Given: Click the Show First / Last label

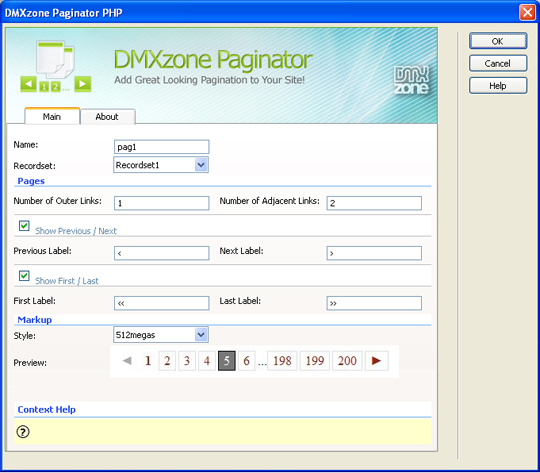Looking at the screenshot, I should [67, 281].
